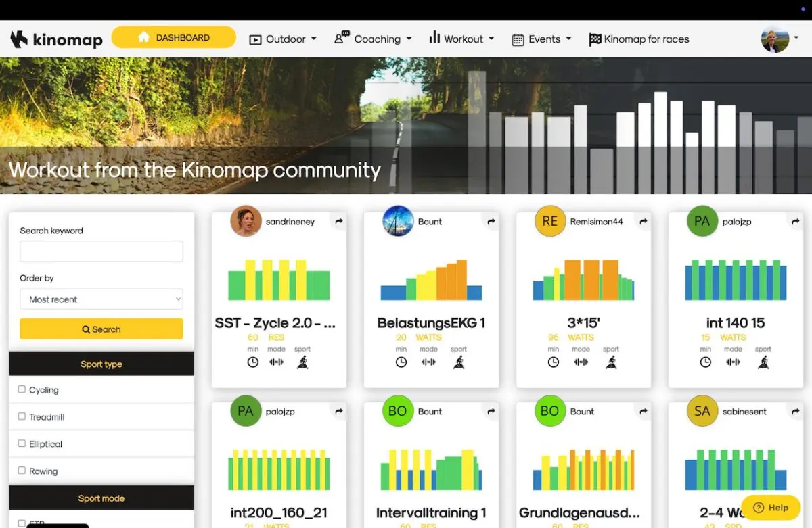Click the clock icon on SST card
This screenshot has width=812, height=528.
tap(252, 362)
